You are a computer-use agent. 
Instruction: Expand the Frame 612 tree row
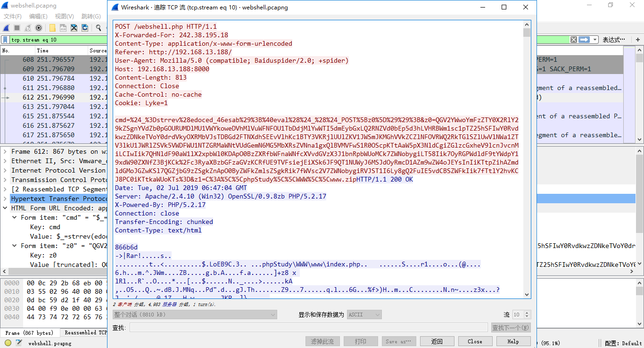[5, 151]
